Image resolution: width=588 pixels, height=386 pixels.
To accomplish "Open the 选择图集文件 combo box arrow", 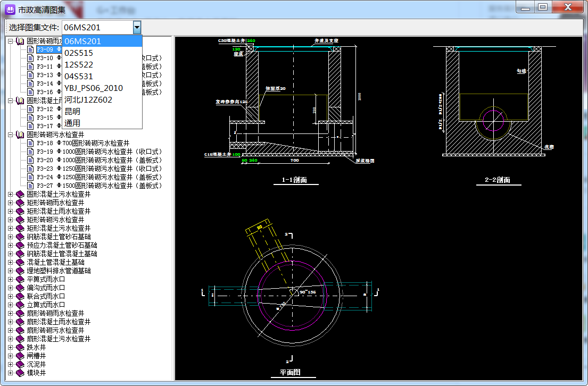I will pos(137,27).
